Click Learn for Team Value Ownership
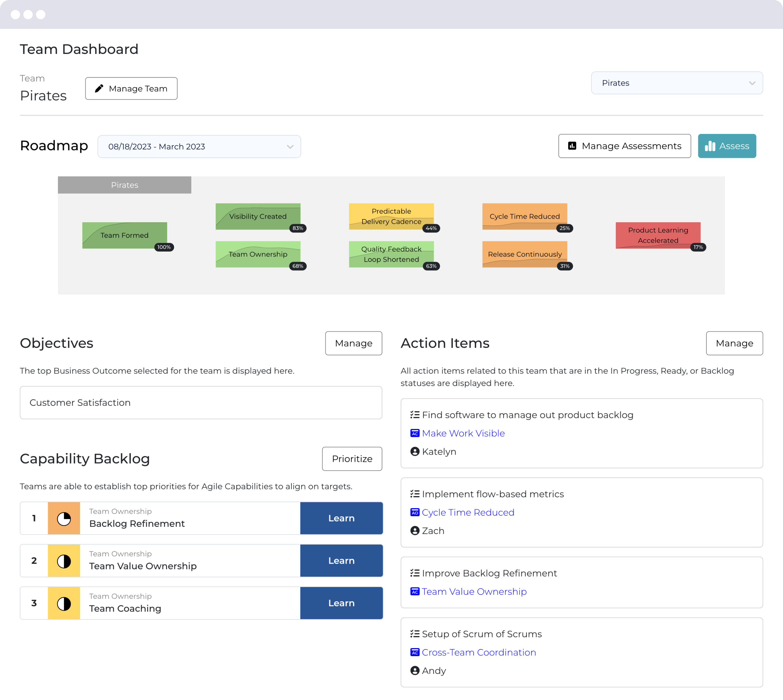This screenshot has height=700, width=783. point(341,560)
